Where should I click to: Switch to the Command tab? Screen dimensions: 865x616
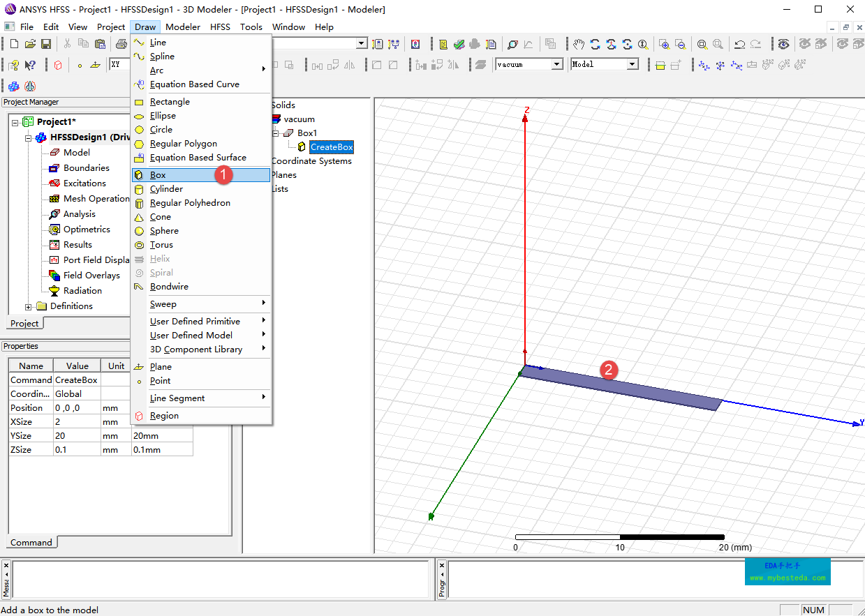pos(31,542)
